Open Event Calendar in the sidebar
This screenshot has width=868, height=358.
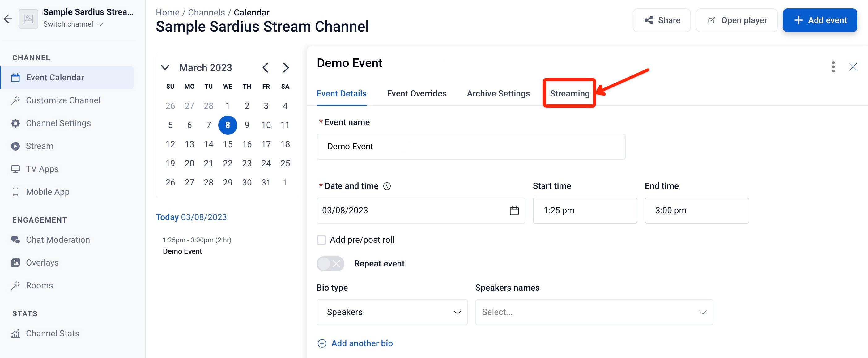pos(67,78)
